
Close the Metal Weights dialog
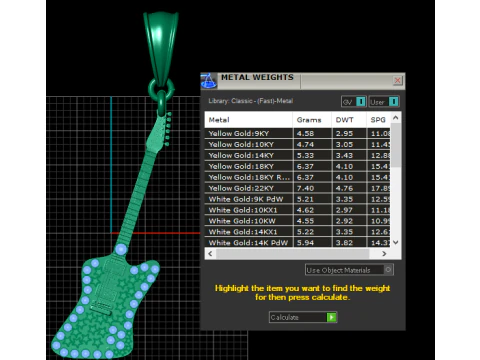(397, 80)
